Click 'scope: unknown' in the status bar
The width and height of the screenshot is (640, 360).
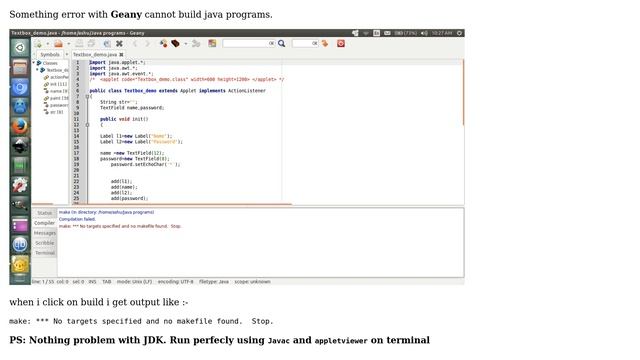point(252,282)
